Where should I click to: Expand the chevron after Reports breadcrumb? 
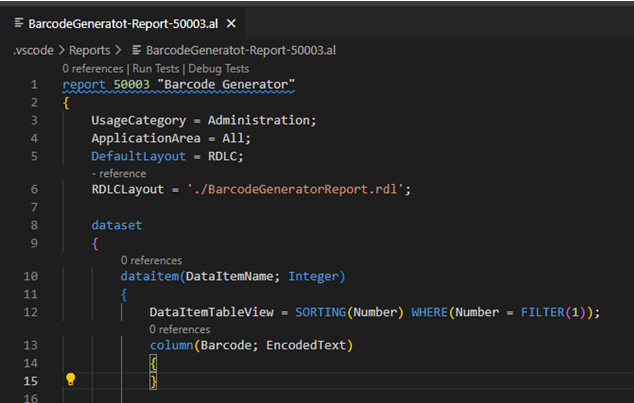[118, 50]
